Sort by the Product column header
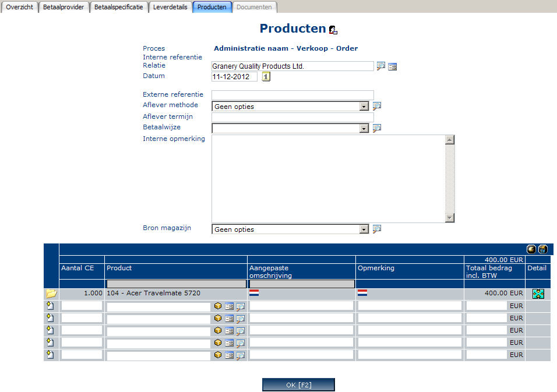The height and width of the screenshot is (392, 557). click(x=119, y=268)
